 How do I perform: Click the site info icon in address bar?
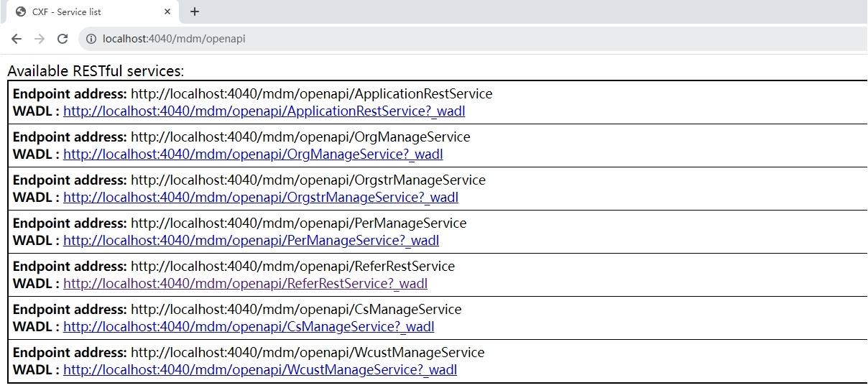point(91,39)
